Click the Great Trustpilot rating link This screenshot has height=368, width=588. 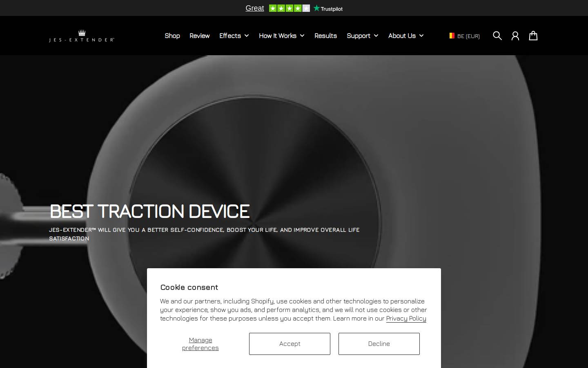tap(255, 8)
